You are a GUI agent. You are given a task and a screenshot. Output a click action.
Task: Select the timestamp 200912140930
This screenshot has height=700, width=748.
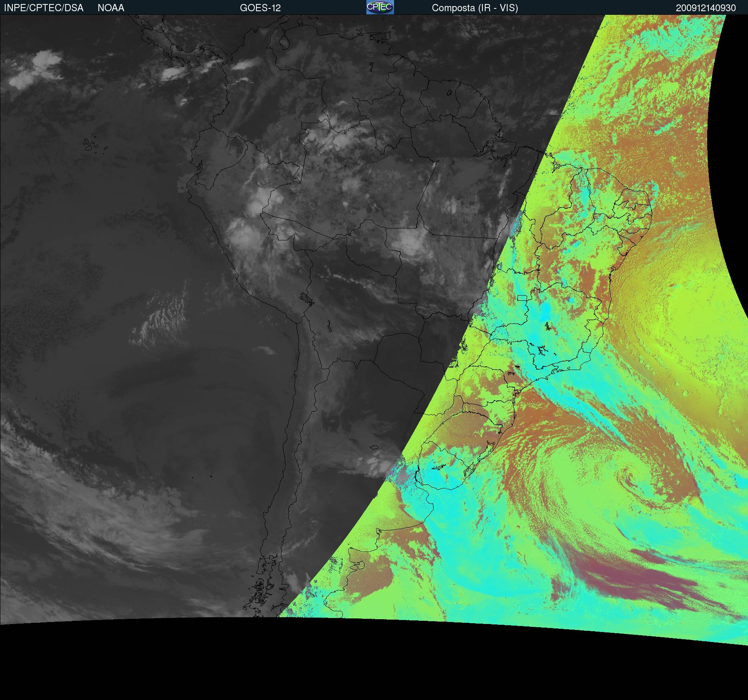pyautogui.click(x=706, y=8)
